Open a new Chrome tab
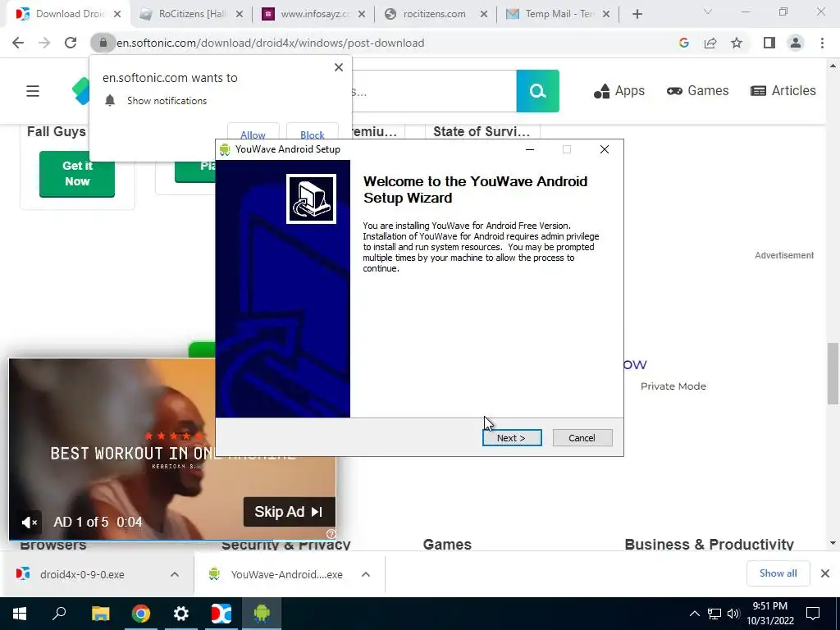The image size is (840, 630). pos(637,14)
